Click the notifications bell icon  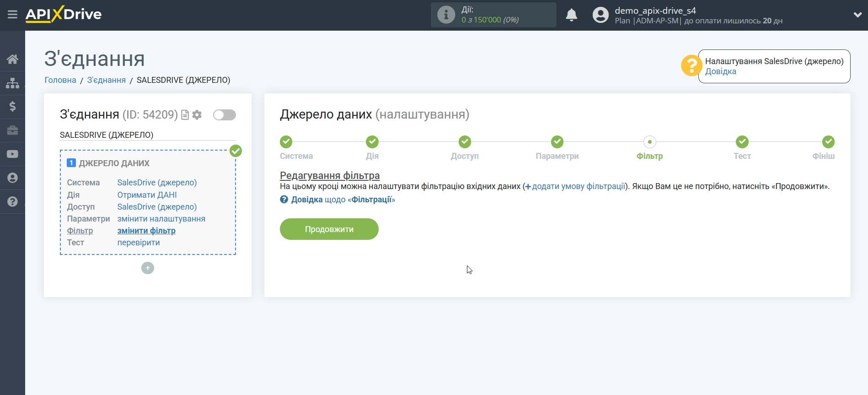coord(571,15)
